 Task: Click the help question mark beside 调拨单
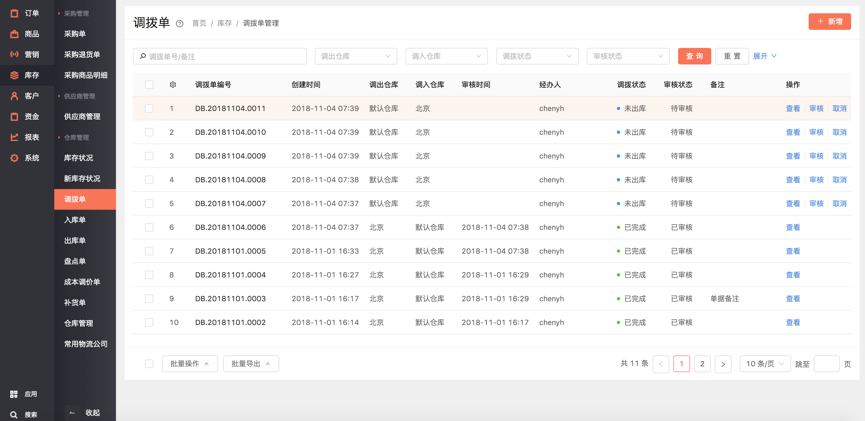(x=180, y=23)
